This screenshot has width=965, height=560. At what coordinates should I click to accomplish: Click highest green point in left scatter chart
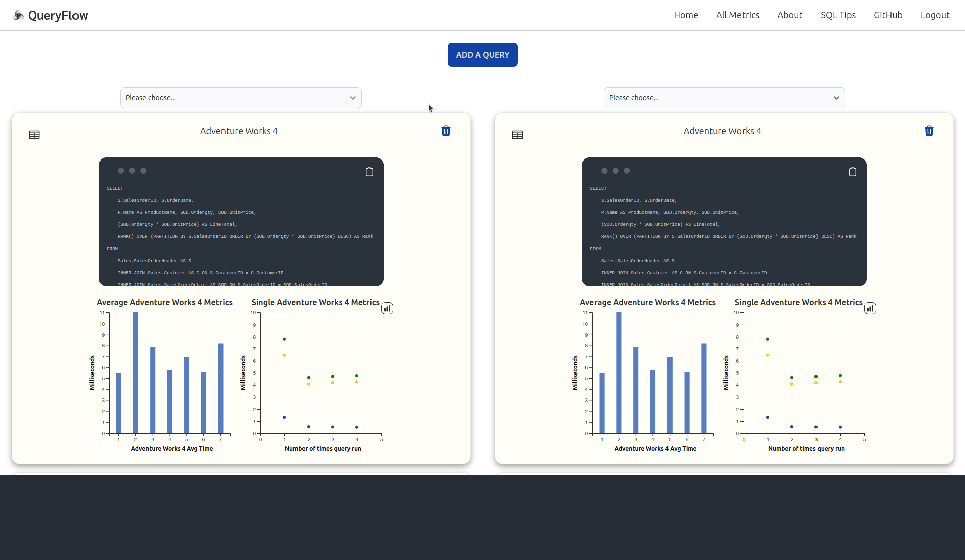pyautogui.click(x=284, y=339)
